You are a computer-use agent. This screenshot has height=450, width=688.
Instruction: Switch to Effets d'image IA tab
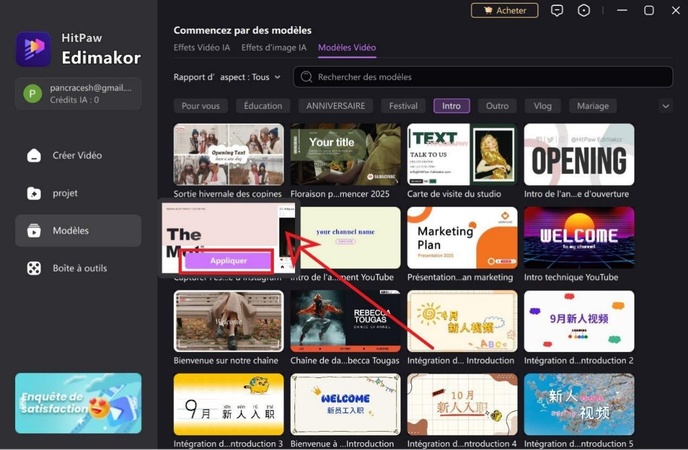tap(274, 47)
